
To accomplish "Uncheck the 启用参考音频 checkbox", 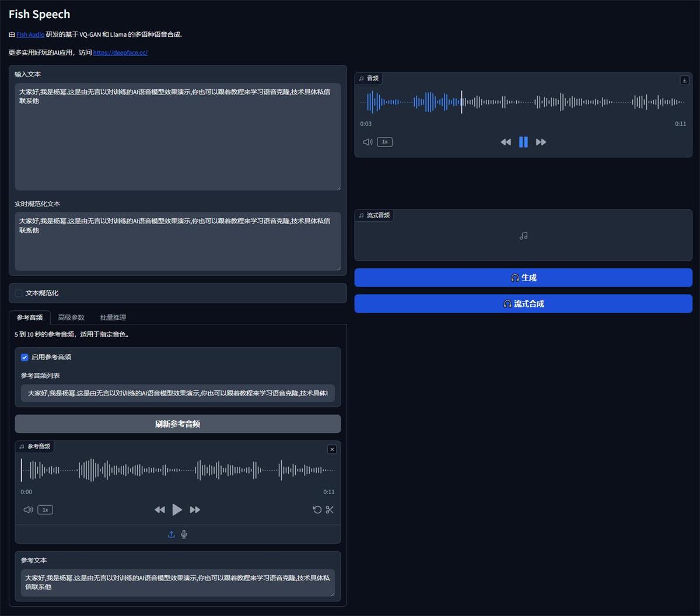I will coord(24,357).
